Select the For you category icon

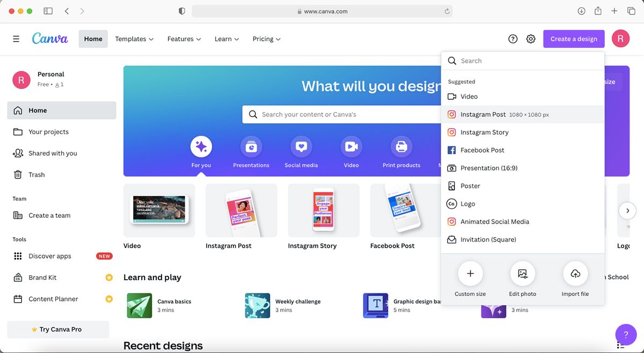tap(201, 146)
